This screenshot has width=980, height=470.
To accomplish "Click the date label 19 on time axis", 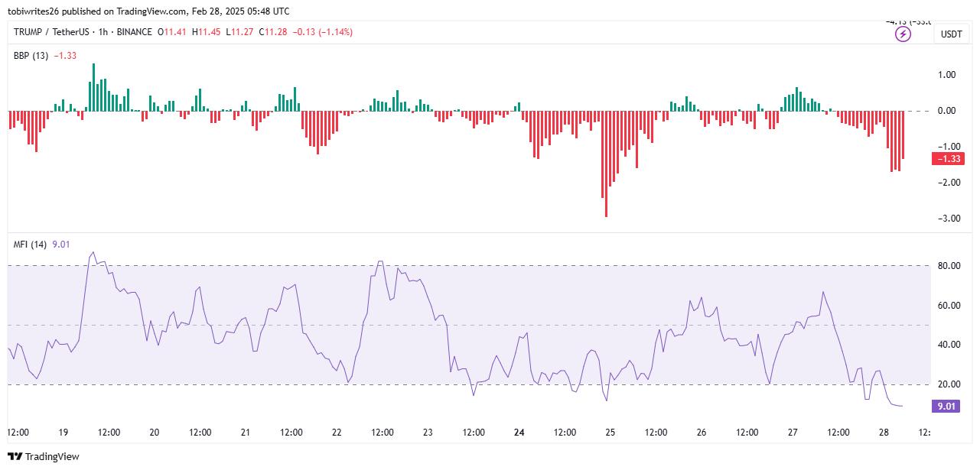I will [x=63, y=433].
